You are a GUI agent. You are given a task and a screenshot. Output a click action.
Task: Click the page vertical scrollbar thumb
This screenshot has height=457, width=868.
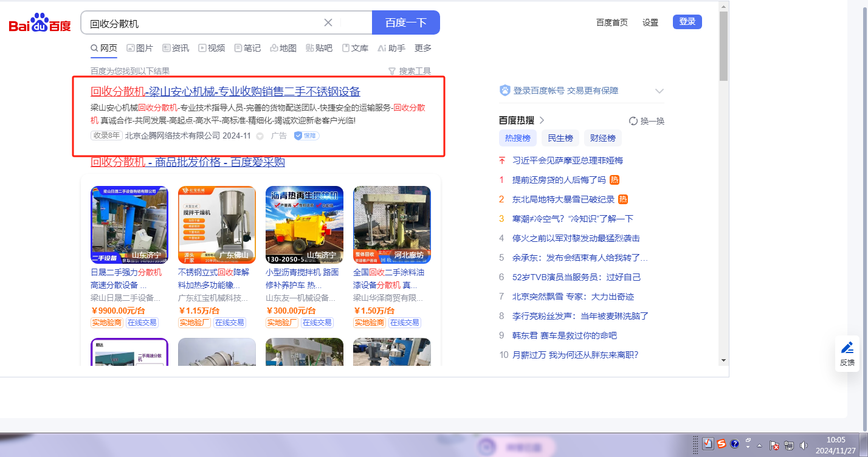point(723,46)
